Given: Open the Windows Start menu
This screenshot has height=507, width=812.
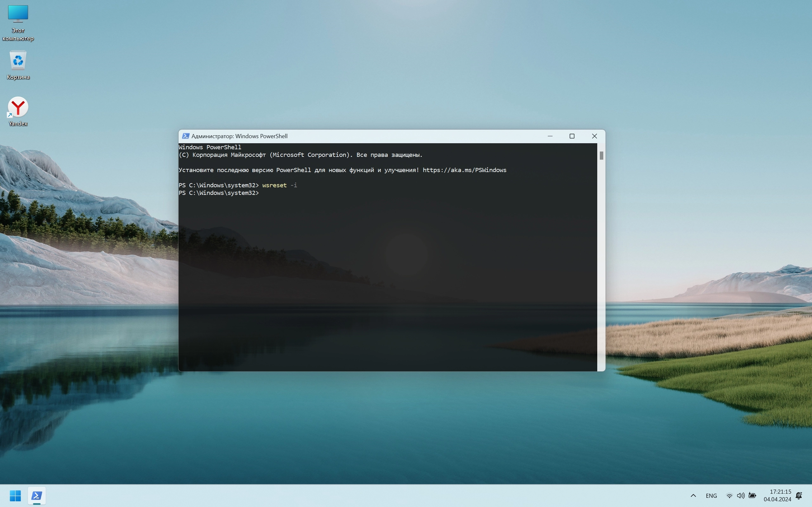Looking at the screenshot, I should 15,495.
